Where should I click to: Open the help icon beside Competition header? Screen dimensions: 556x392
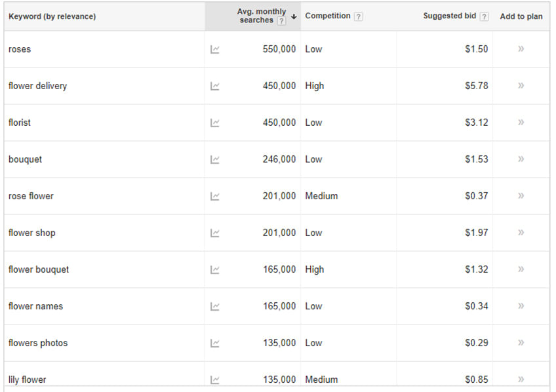(358, 16)
